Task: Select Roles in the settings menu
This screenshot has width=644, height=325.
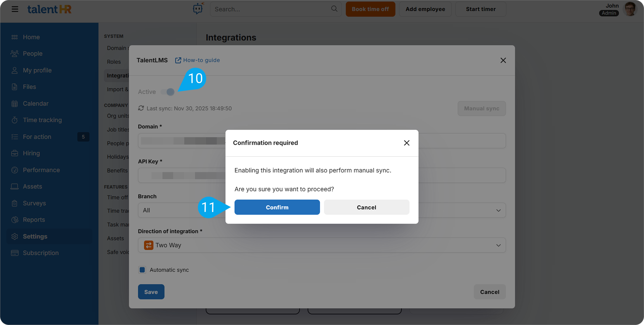Action: pyautogui.click(x=114, y=62)
